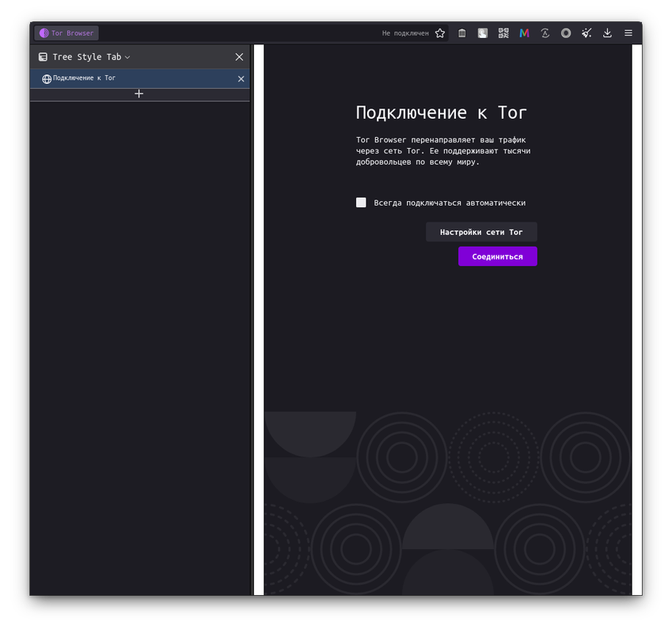Image resolution: width=672 pixels, height=633 pixels.
Task: Activate the broom cleaner extension icon
Action: coord(586,32)
